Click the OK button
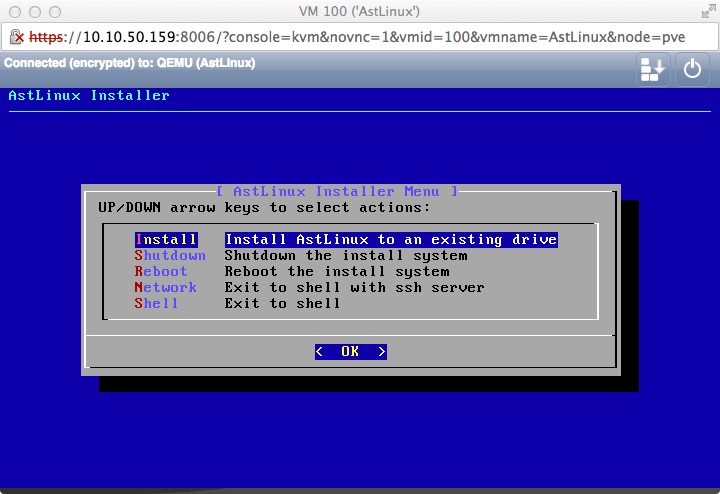This screenshot has height=494, width=720. click(351, 352)
